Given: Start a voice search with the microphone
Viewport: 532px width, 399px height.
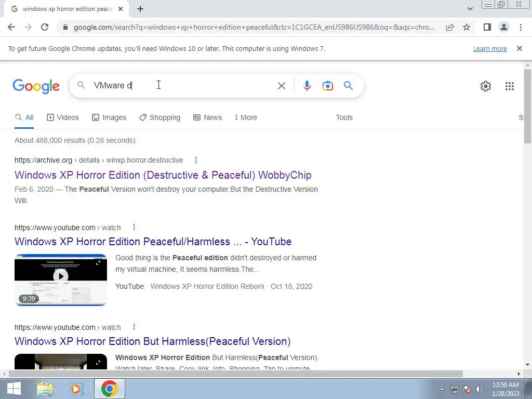Looking at the screenshot, I should [307, 86].
